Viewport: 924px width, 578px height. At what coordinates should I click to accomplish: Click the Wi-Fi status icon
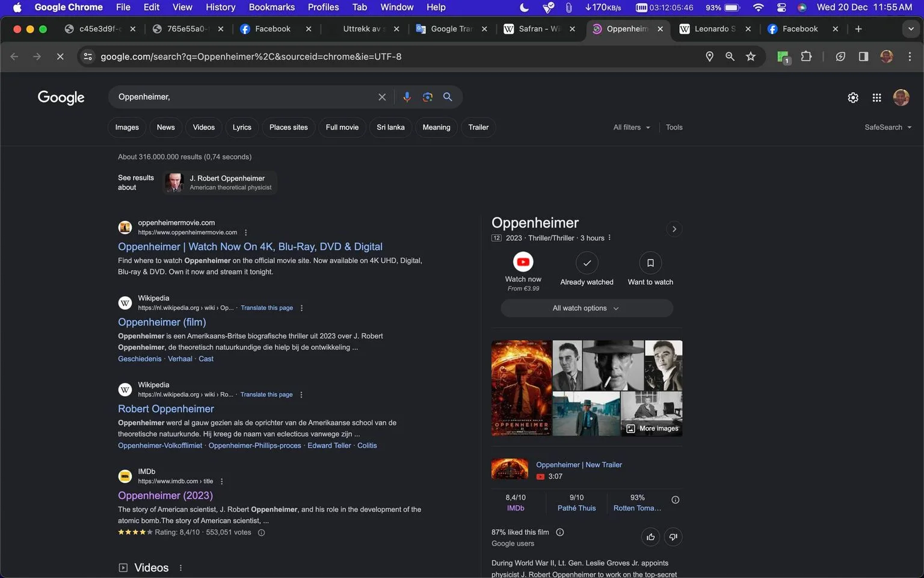pyautogui.click(x=759, y=7)
